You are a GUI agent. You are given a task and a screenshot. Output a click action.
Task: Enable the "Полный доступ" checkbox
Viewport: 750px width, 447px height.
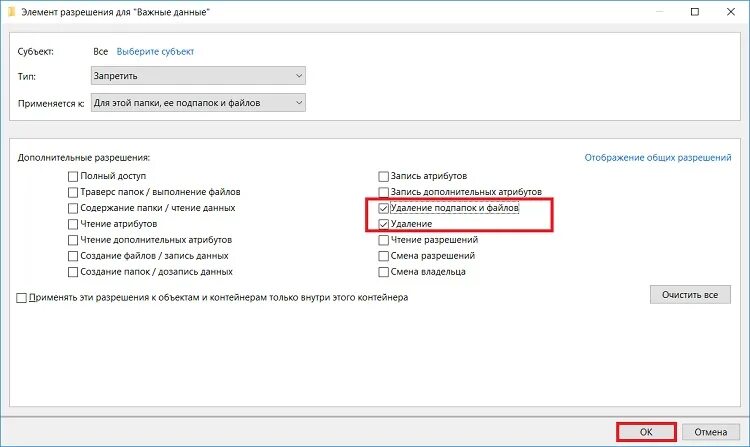(73, 176)
